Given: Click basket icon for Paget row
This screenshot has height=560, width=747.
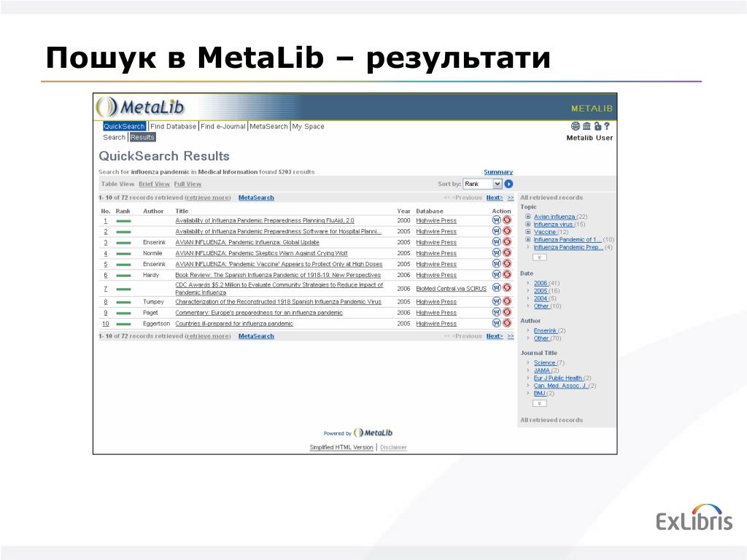Looking at the screenshot, I should (496, 312).
